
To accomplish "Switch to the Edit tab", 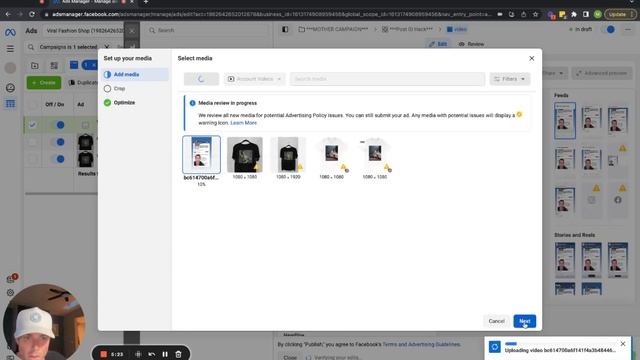I will click(438, 44).
